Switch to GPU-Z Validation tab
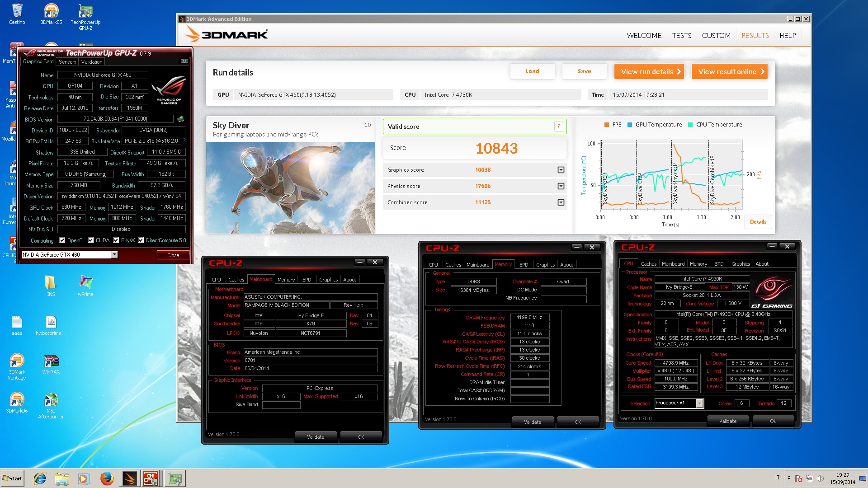Screen dimensions: 868x488 click(x=92, y=62)
